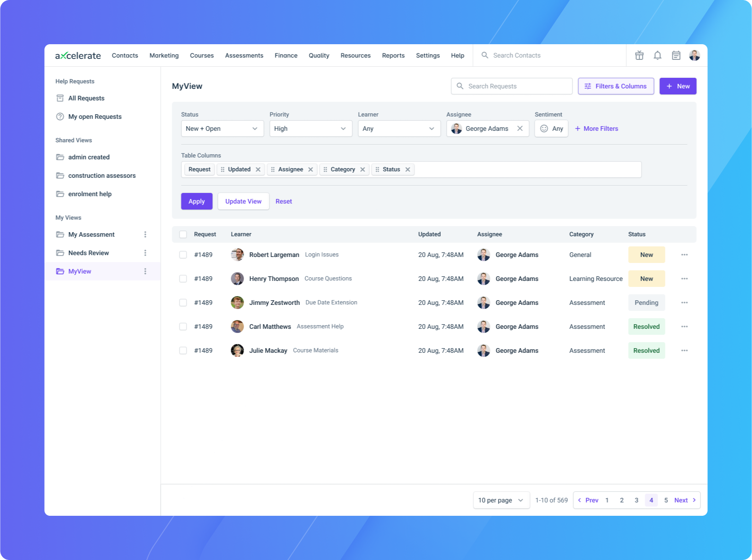The width and height of the screenshot is (752, 560).
Task: Select the checkbox on Robert Largeman's row
Action: pos(183,255)
